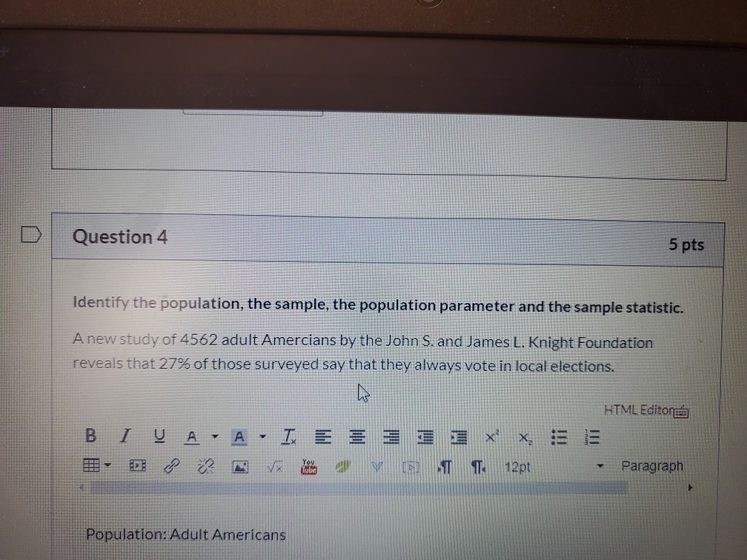Open the 12pt font size menu
The width and height of the screenshot is (747, 560).
[517, 467]
